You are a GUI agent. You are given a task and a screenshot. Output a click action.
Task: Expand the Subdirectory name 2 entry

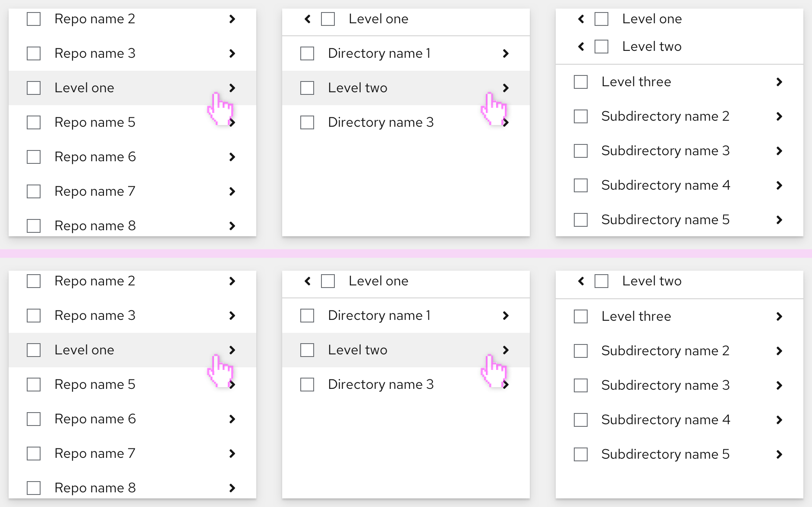click(779, 116)
